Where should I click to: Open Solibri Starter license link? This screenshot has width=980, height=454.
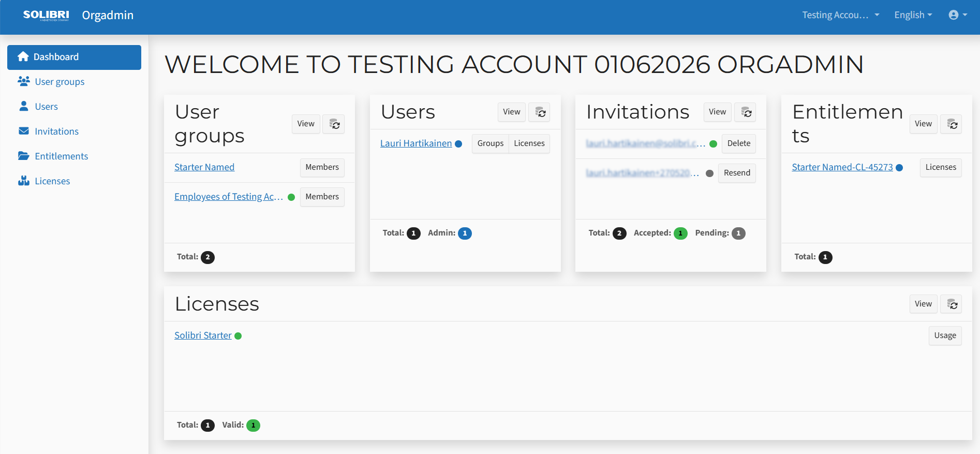(x=203, y=335)
